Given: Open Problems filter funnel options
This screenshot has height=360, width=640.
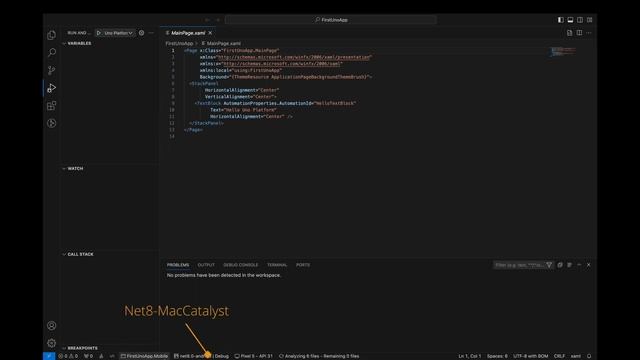Looking at the screenshot, I should tap(549, 265).
